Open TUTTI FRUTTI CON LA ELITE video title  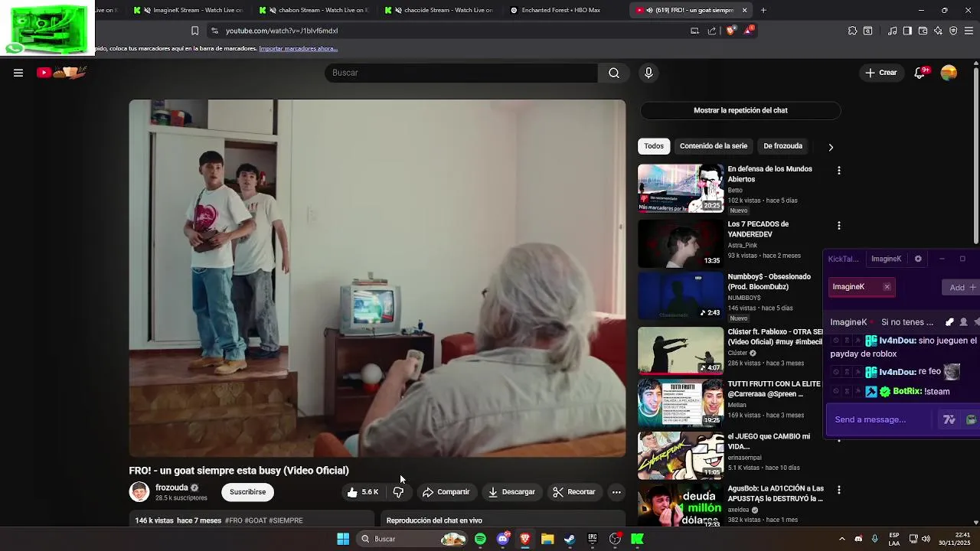coord(774,389)
